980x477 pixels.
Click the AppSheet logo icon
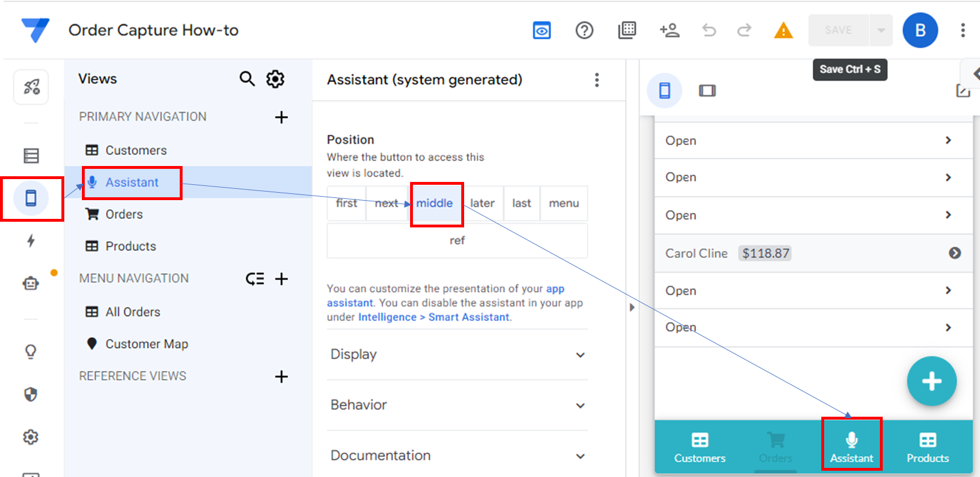coord(35,30)
